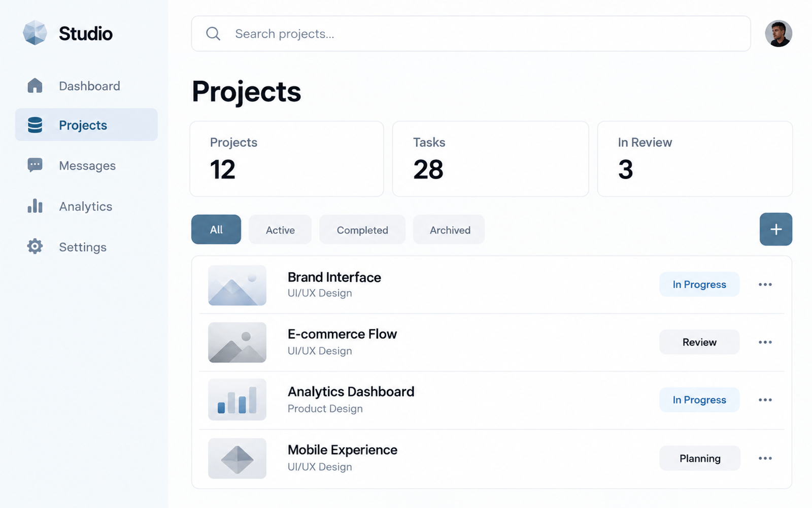
Task: Click the In Review card showing 3
Action: click(695, 159)
